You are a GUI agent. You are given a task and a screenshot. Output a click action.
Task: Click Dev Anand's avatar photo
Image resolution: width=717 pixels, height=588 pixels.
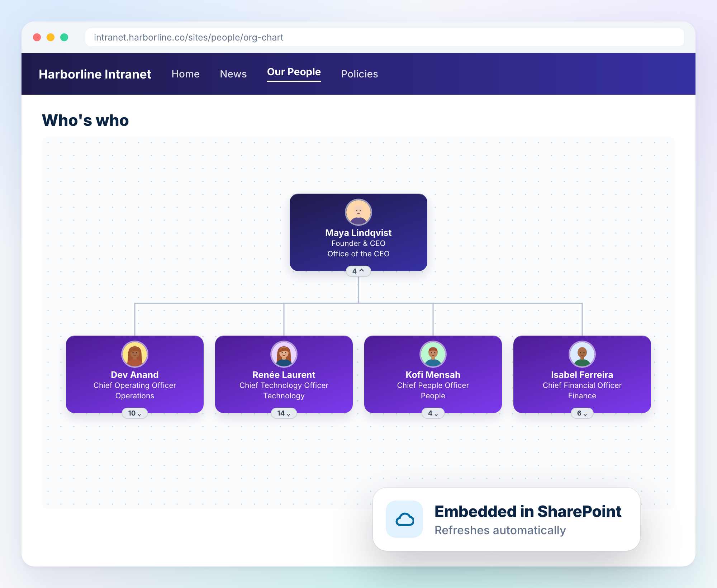click(x=135, y=354)
